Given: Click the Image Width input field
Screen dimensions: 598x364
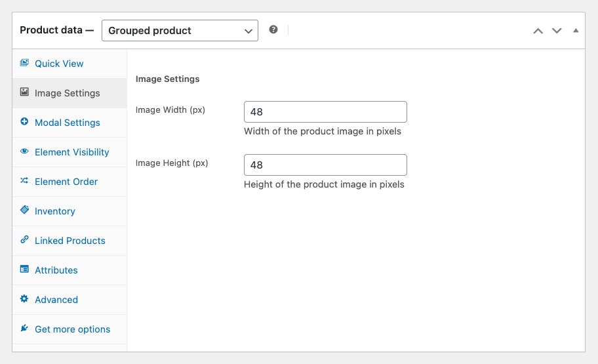Looking at the screenshot, I should point(325,112).
